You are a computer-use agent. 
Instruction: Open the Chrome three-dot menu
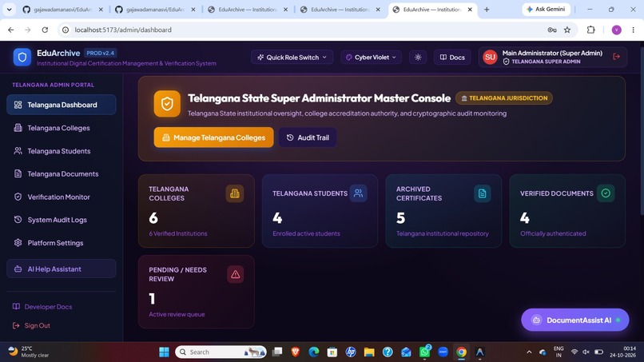pos(633,30)
